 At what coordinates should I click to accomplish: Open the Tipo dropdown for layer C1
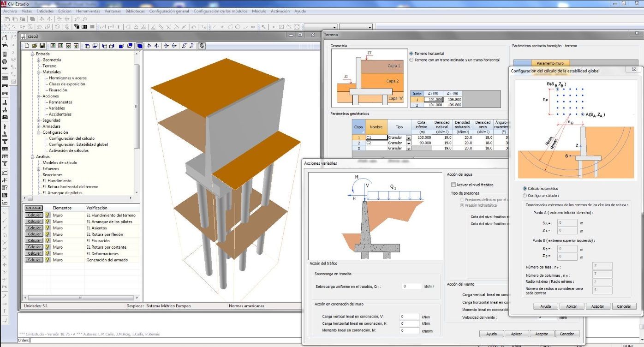408,138
